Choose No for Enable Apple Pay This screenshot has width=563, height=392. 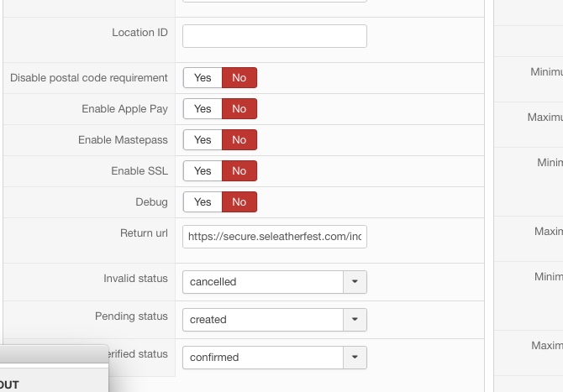coord(239,109)
